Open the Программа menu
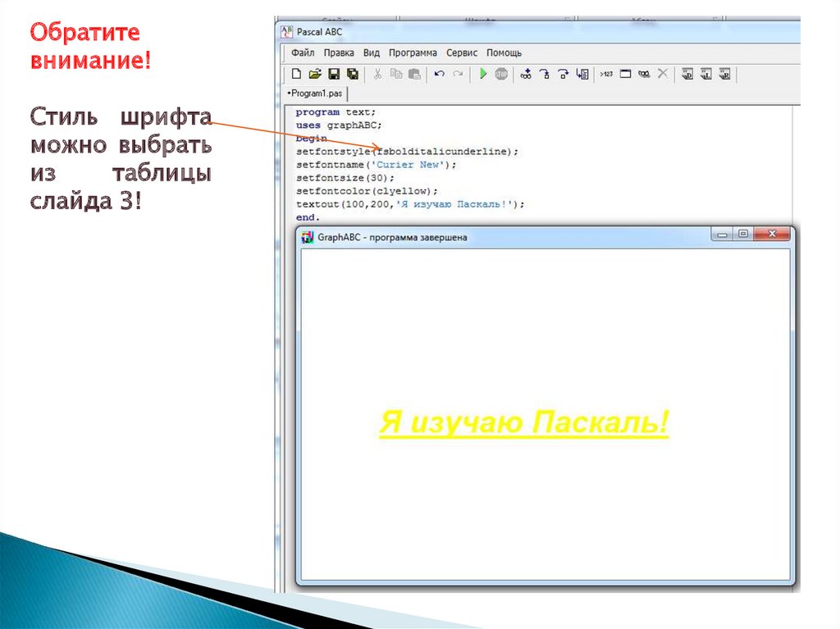 click(x=413, y=52)
